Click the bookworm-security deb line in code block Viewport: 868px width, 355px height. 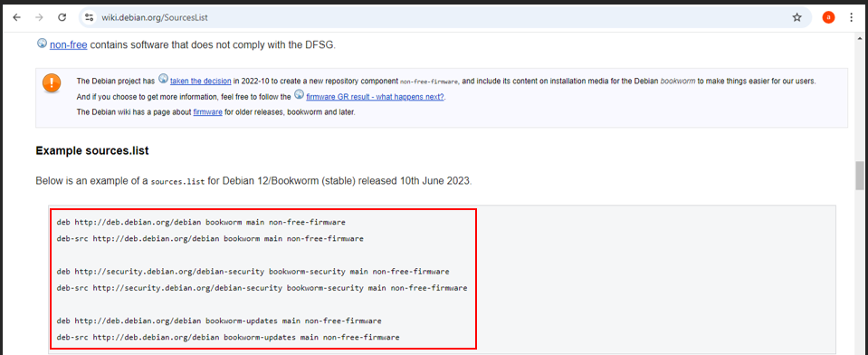253,272
